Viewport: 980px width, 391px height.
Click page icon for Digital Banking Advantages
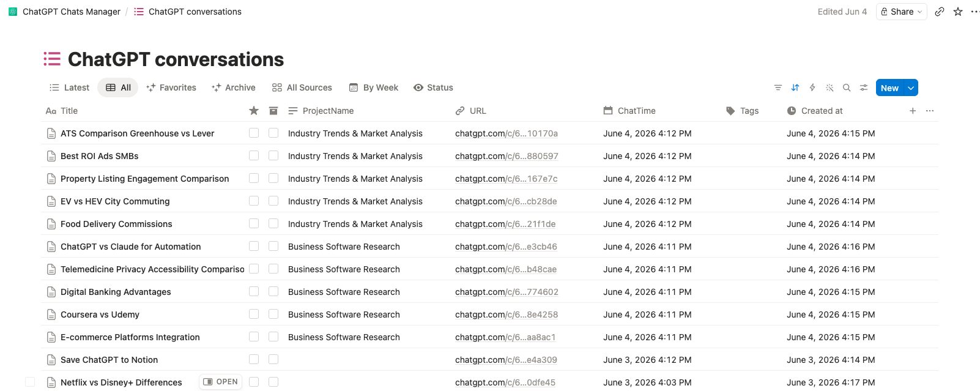(x=51, y=292)
